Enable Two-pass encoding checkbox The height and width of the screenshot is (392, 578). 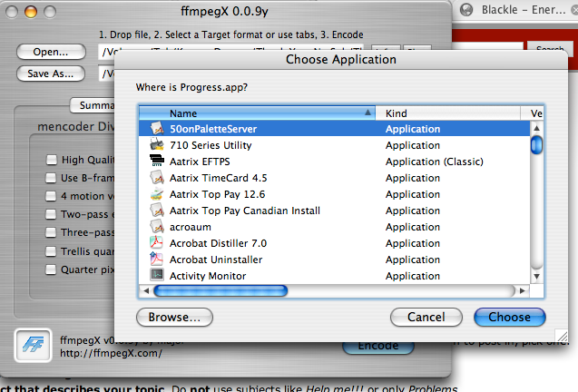[51, 214]
